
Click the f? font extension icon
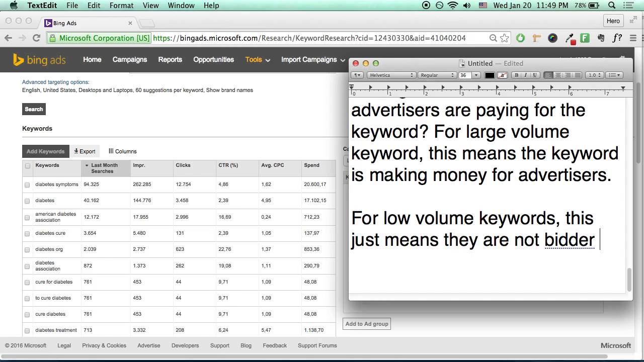617,38
